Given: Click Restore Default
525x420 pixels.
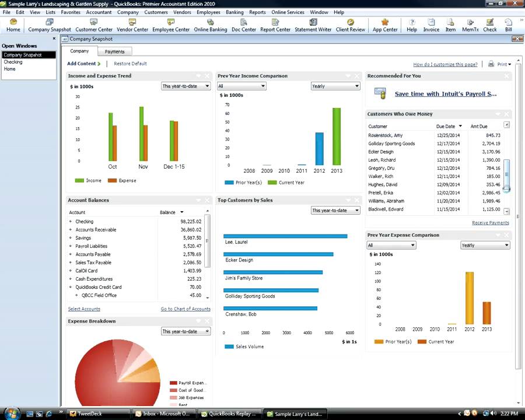Looking at the screenshot, I should click(x=130, y=64).
